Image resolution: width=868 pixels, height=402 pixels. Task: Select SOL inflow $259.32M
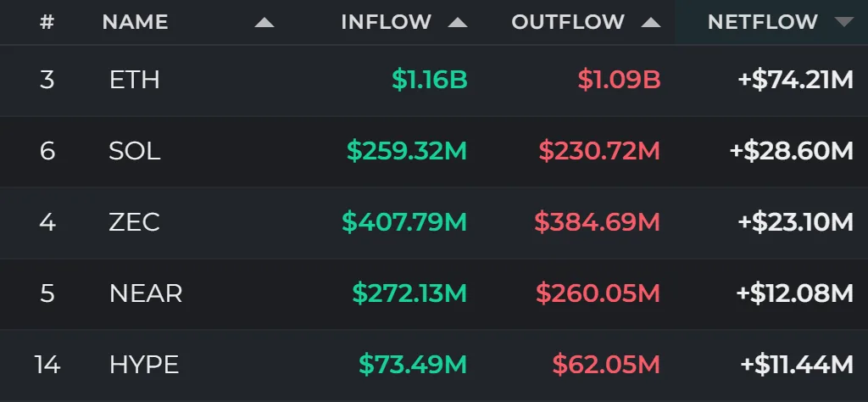coord(407,151)
